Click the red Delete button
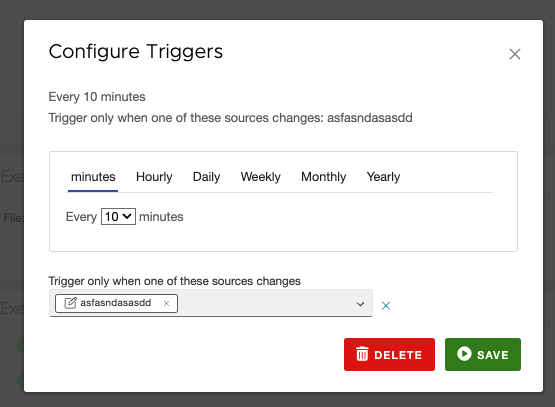The image size is (555, 407). [x=389, y=354]
